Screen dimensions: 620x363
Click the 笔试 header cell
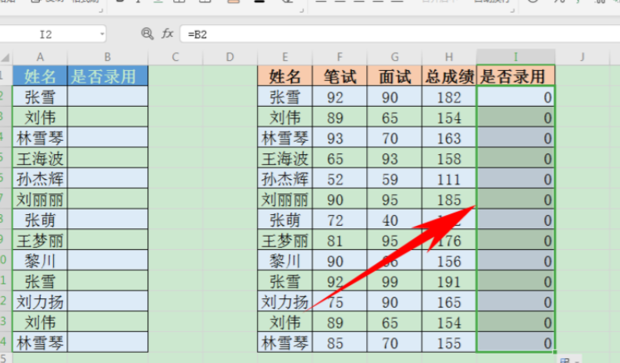pyautogui.click(x=340, y=76)
